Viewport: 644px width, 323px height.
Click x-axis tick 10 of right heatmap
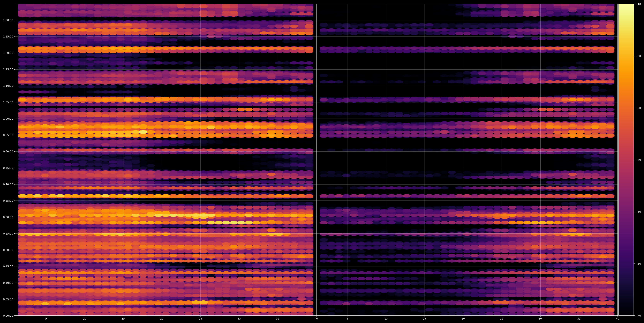[386, 319]
